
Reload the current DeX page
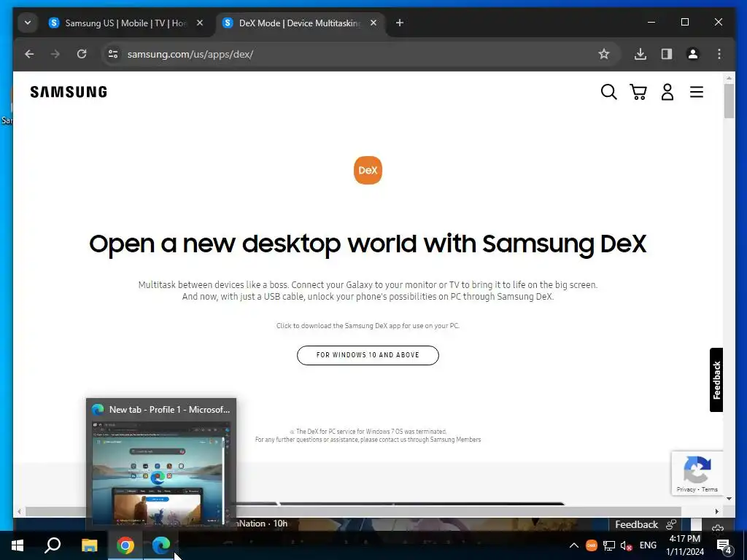tap(82, 54)
